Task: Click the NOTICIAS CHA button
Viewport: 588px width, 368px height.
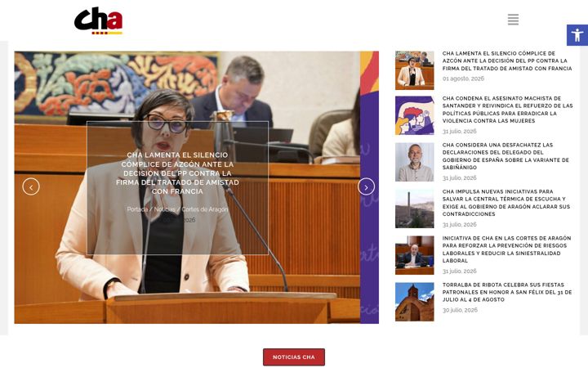Action: 294,357
